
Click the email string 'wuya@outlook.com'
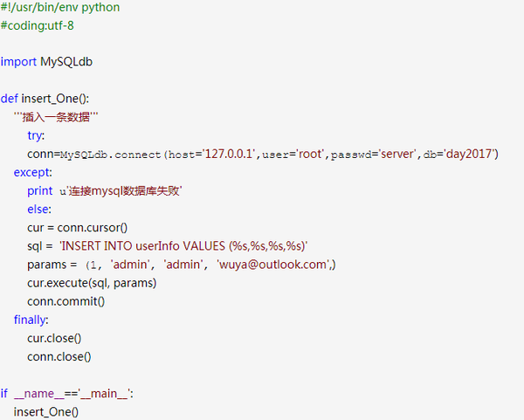[273, 265]
